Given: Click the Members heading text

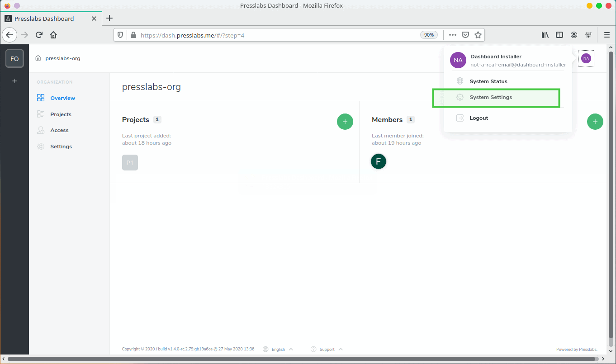Looking at the screenshot, I should [387, 120].
